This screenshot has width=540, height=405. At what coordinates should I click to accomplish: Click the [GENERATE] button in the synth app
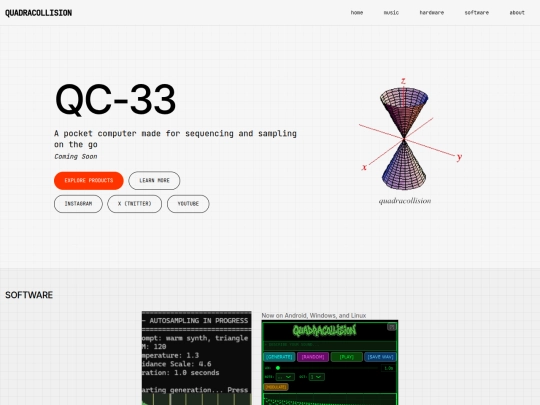279,357
